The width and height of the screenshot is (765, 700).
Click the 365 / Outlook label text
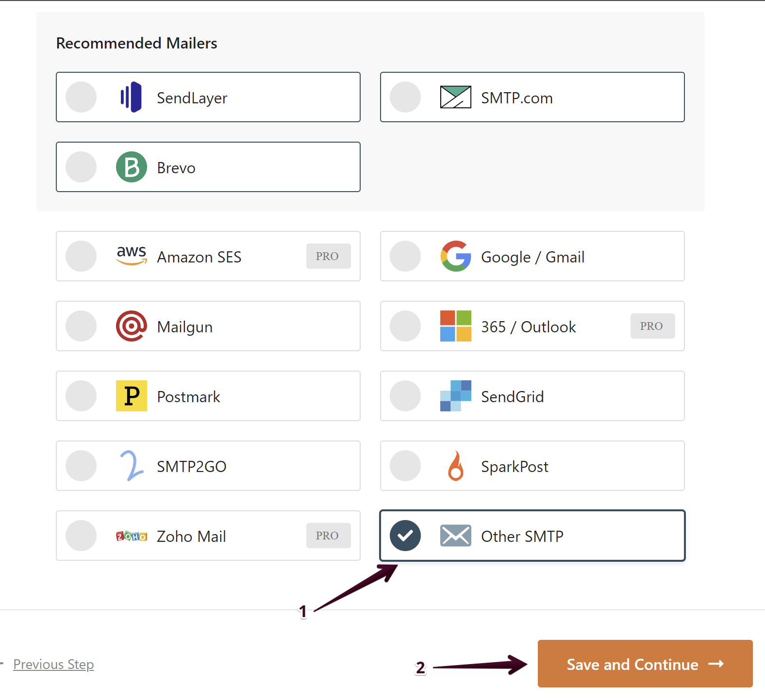(x=528, y=327)
